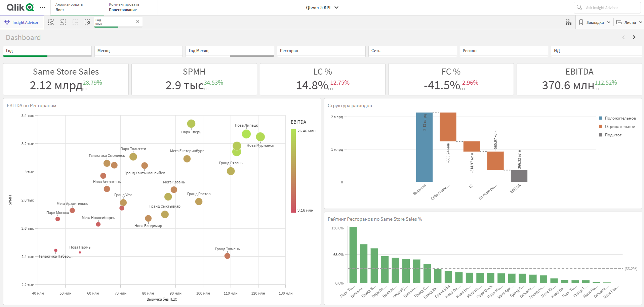Toggle Положительное legend item
Screen dimensions: 644x307
[x=617, y=118]
